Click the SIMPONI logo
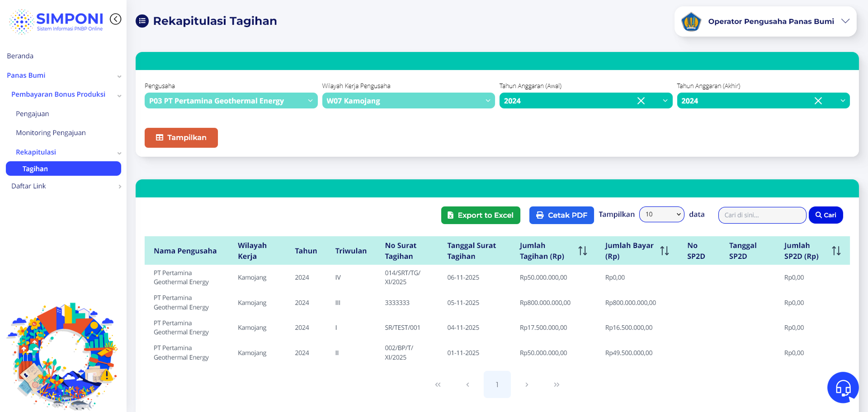 pos(56,22)
